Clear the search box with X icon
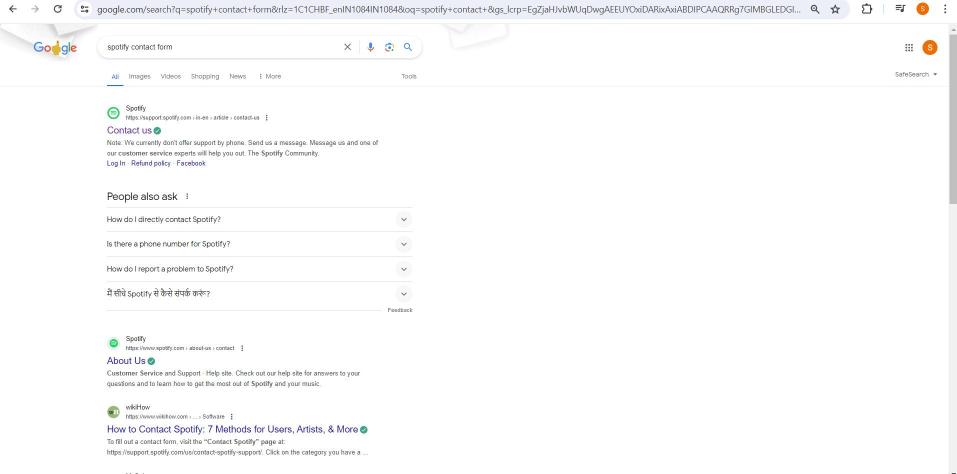Viewport: 957px width, 474px height. point(347,47)
